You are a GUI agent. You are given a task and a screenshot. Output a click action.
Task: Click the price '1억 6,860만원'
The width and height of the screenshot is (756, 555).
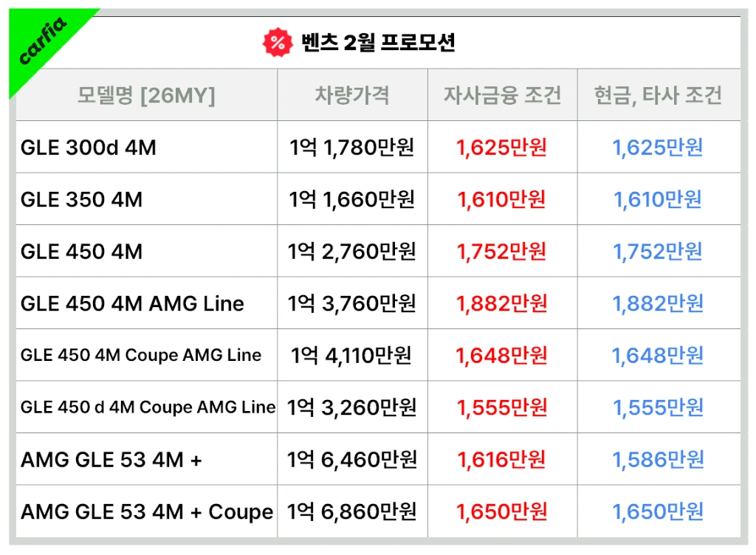[x=352, y=511]
